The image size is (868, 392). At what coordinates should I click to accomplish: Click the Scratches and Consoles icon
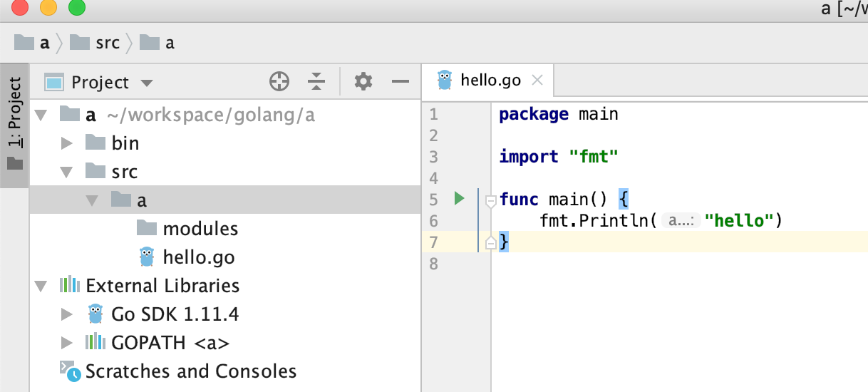coord(69,371)
